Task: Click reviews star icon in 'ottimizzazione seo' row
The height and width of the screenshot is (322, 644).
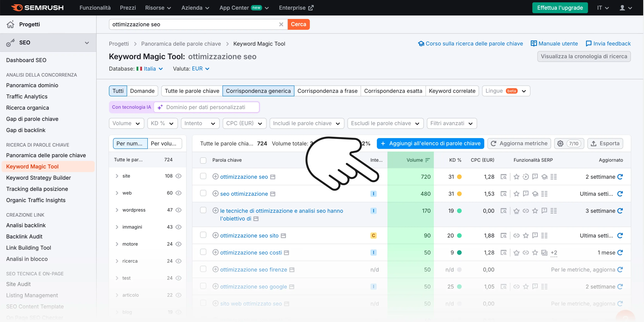Action: pyautogui.click(x=516, y=177)
